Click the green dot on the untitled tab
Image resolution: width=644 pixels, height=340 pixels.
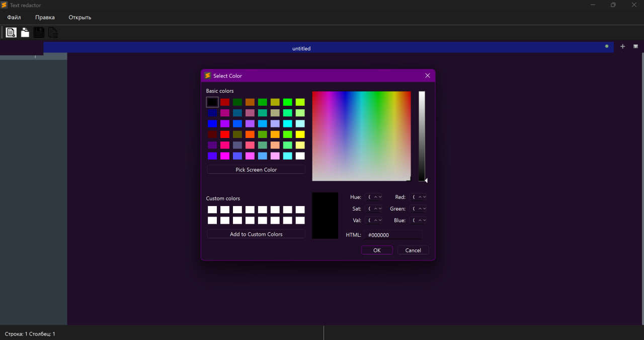pos(607,46)
